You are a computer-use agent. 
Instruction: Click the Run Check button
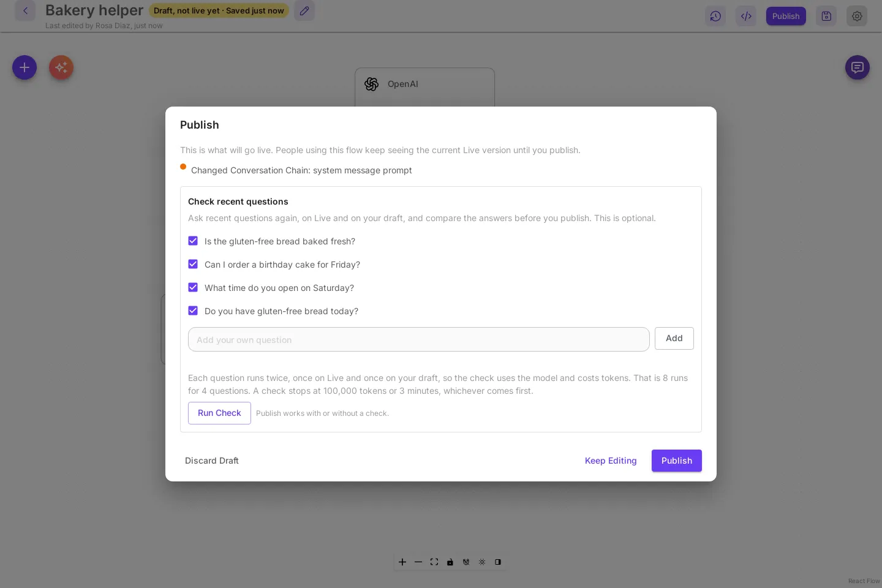[219, 413]
